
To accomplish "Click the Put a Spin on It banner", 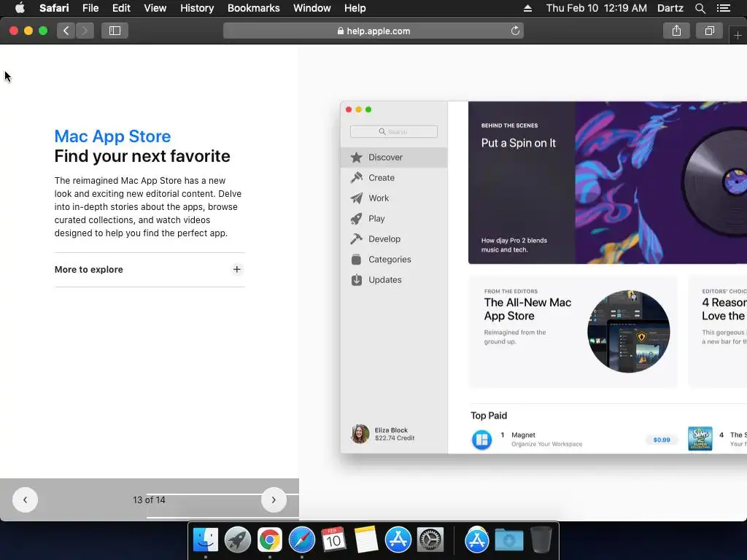I will (x=608, y=182).
